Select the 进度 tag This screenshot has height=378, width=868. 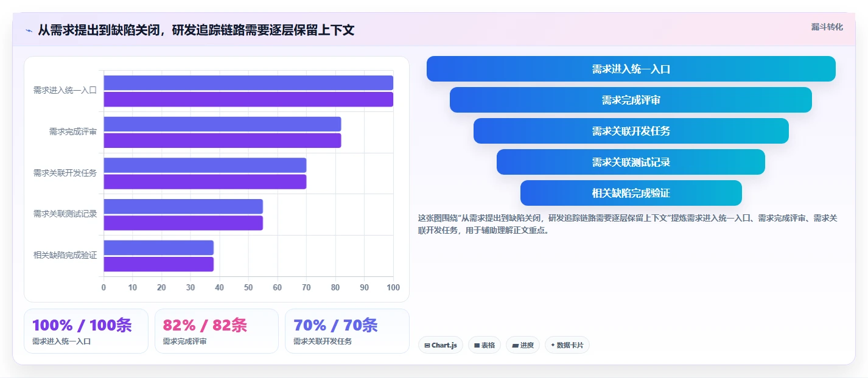coord(523,345)
